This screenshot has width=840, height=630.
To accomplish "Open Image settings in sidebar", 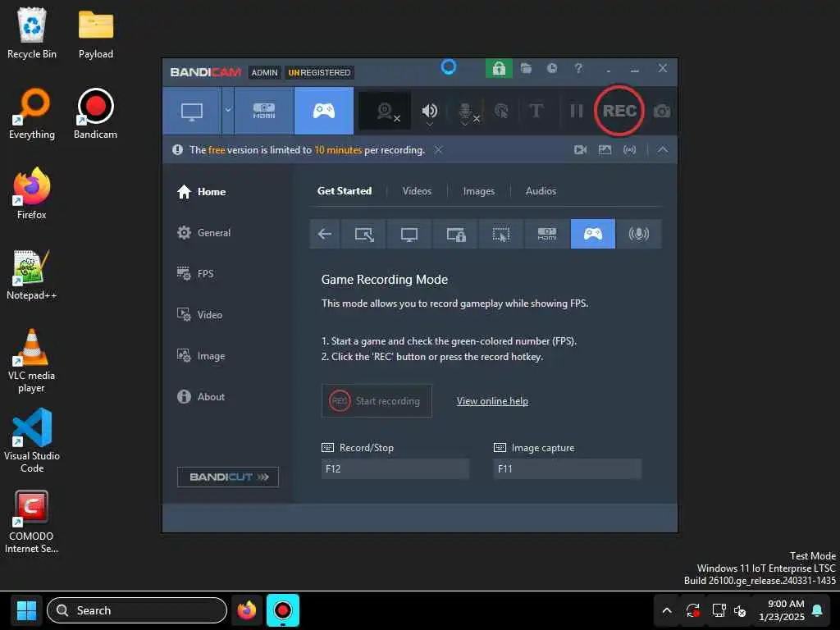I will click(x=201, y=356).
